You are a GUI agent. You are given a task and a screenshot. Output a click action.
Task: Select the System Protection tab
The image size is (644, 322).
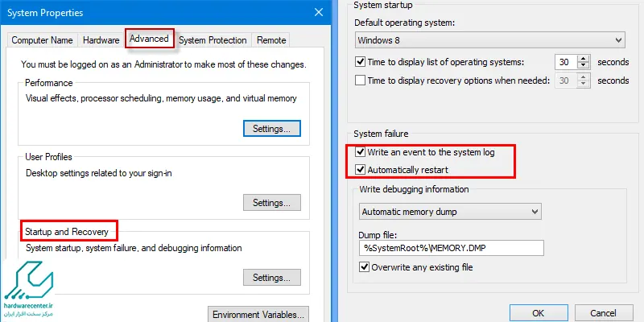213,40
